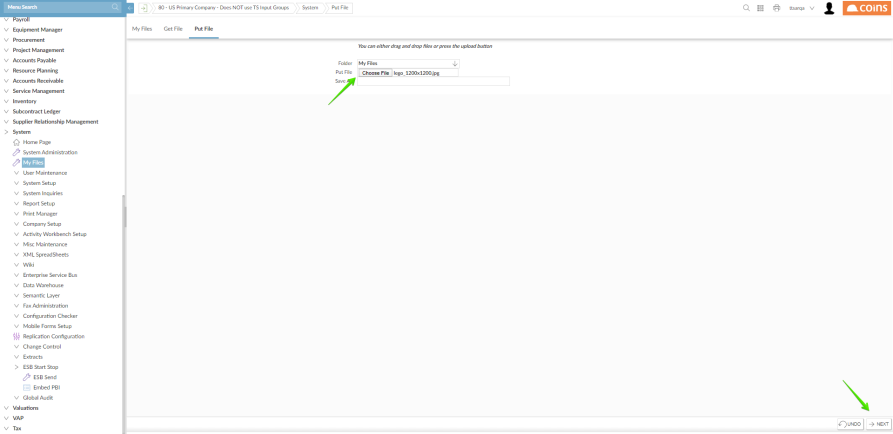
Task: Open the user name dropdown chevron
Action: coord(812,9)
